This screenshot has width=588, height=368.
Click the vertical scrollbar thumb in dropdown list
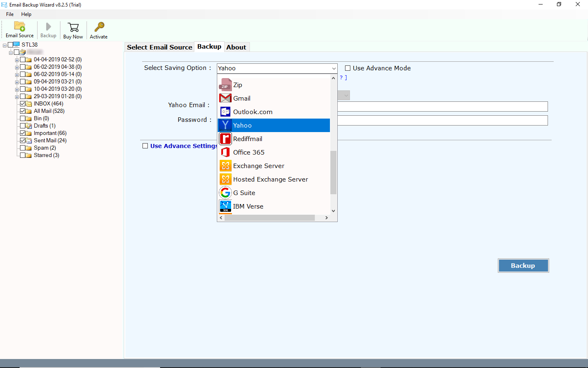click(x=334, y=173)
